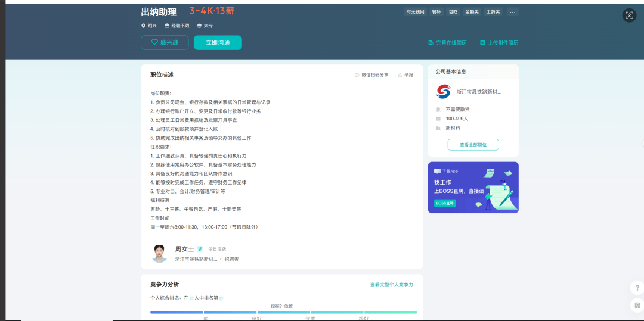This screenshot has height=321, width=644.
Task: Click the 举报 report warning icon
Action: coord(399,75)
